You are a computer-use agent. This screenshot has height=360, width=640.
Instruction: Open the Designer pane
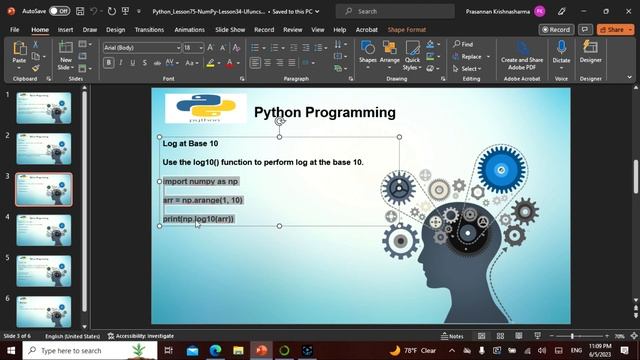click(x=590, y=52)
